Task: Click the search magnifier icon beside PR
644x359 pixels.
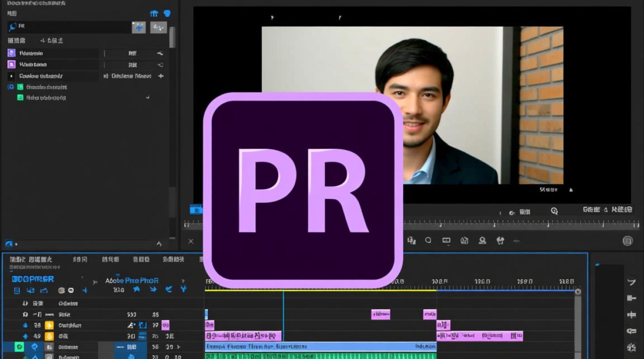Action: pos(12,27)
